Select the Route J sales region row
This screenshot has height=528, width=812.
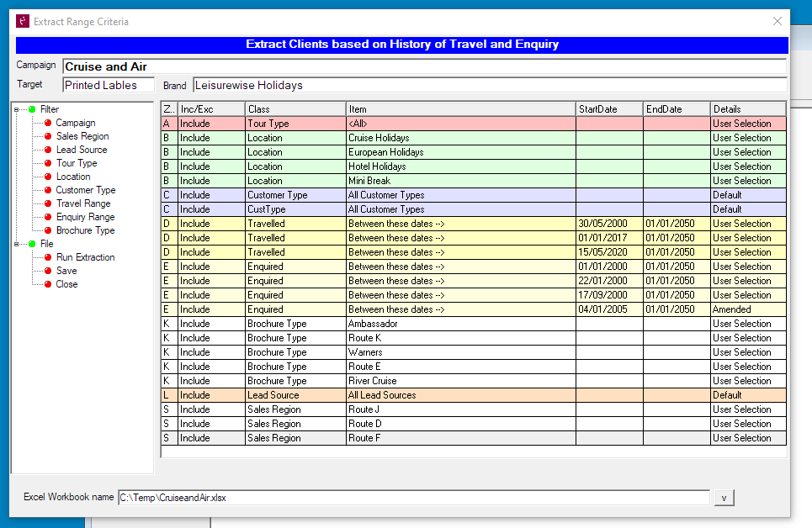coord(474,409)
